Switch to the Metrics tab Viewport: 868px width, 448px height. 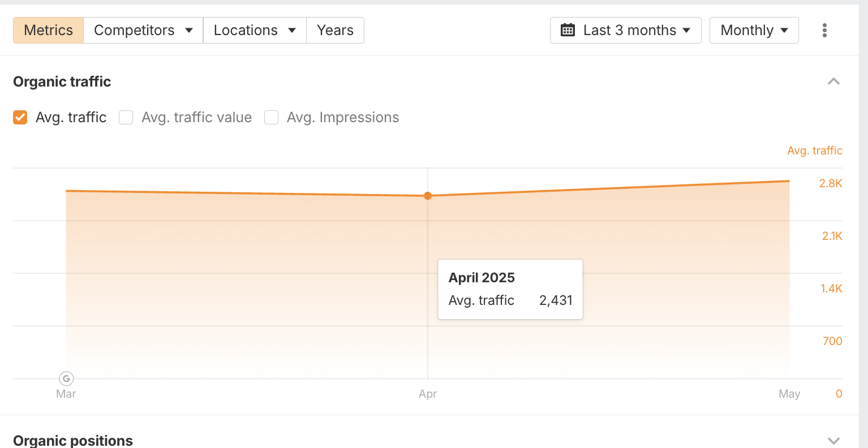(48, 30)
